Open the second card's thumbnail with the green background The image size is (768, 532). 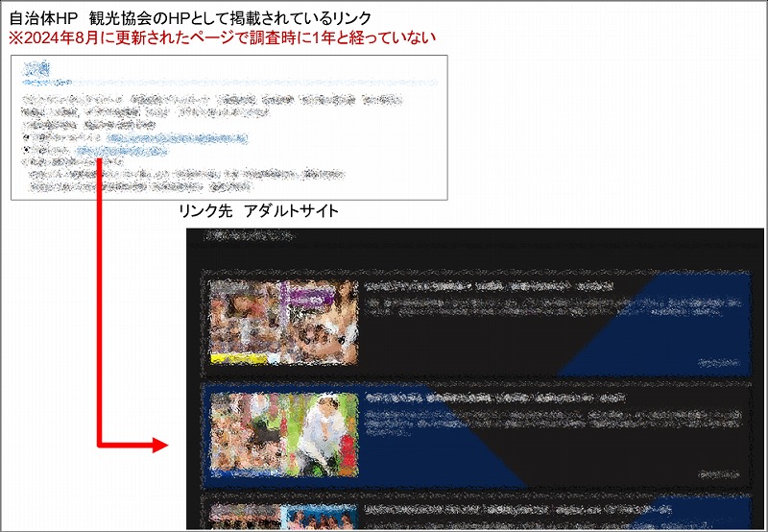point(283,434)
